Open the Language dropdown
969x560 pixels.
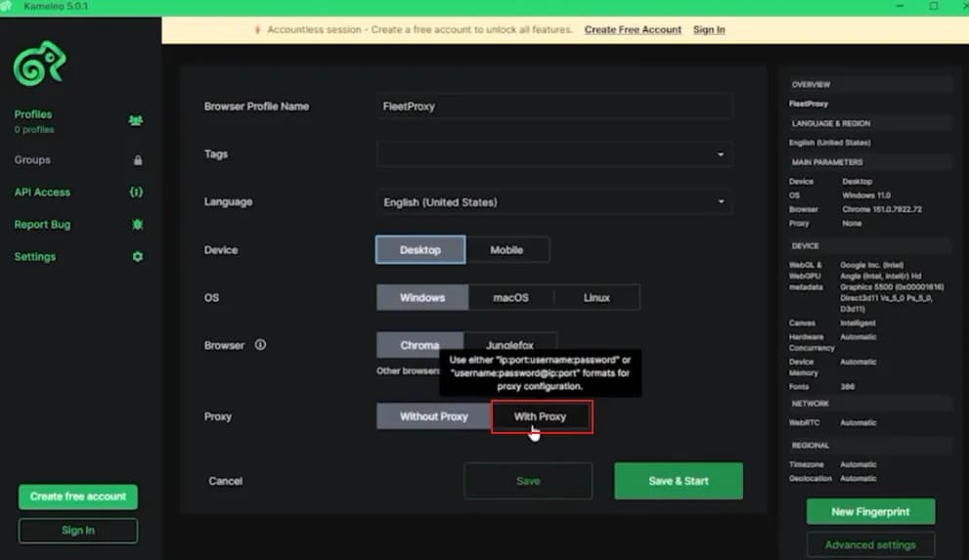click(x=554, y=202)
